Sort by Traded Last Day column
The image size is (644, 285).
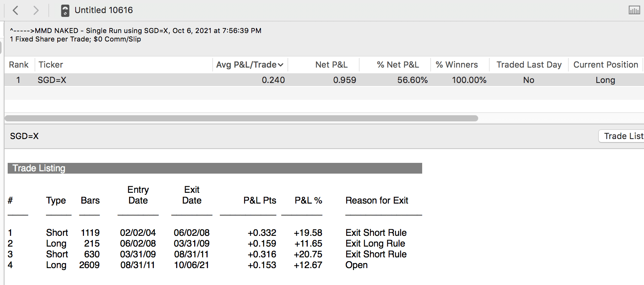(x=528, y=65)
